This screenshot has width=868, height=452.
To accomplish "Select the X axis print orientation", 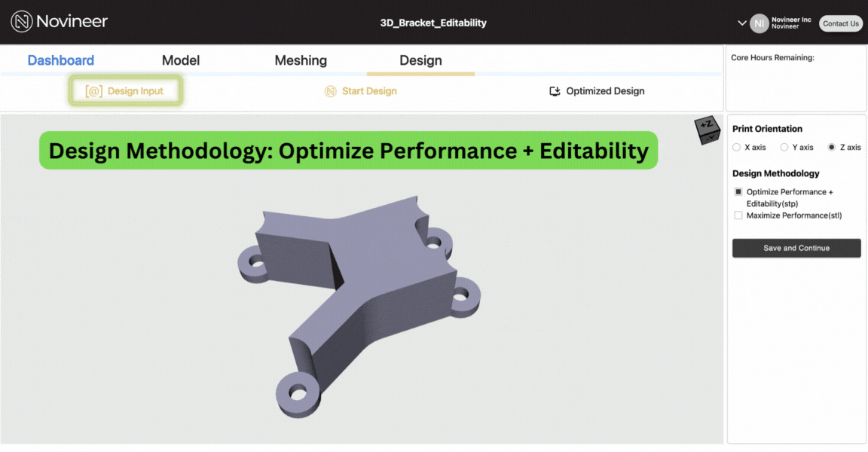I will (x=736, y=148).
